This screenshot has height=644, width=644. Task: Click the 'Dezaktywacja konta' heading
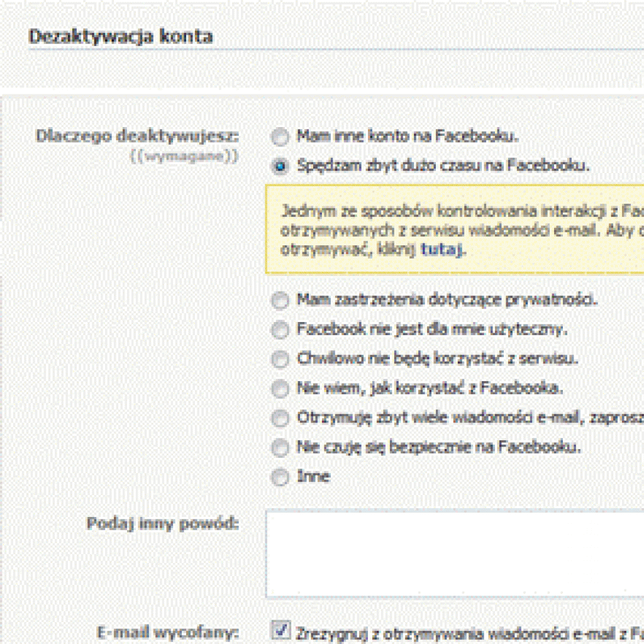121,36
